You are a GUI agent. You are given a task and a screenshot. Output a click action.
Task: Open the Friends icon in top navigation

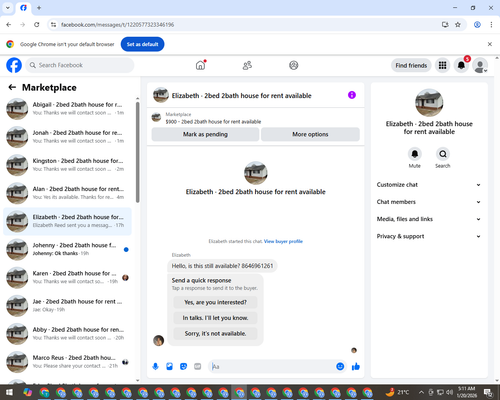(x=247, y=65)
